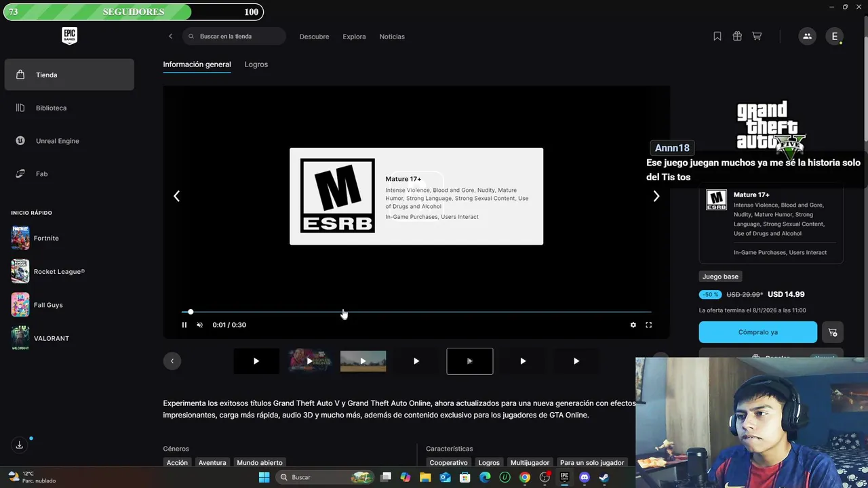Click the Acción genre tag

tap(177, 462)
